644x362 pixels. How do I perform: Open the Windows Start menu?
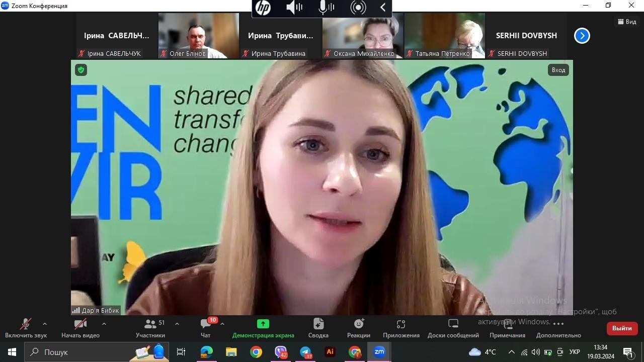(x=12, y=352)
